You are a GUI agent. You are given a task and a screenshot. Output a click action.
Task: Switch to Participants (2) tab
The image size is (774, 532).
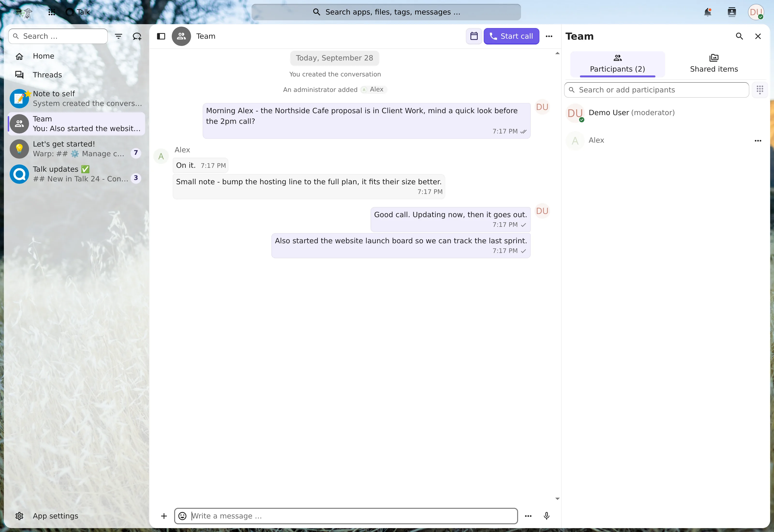pos(617,64)
